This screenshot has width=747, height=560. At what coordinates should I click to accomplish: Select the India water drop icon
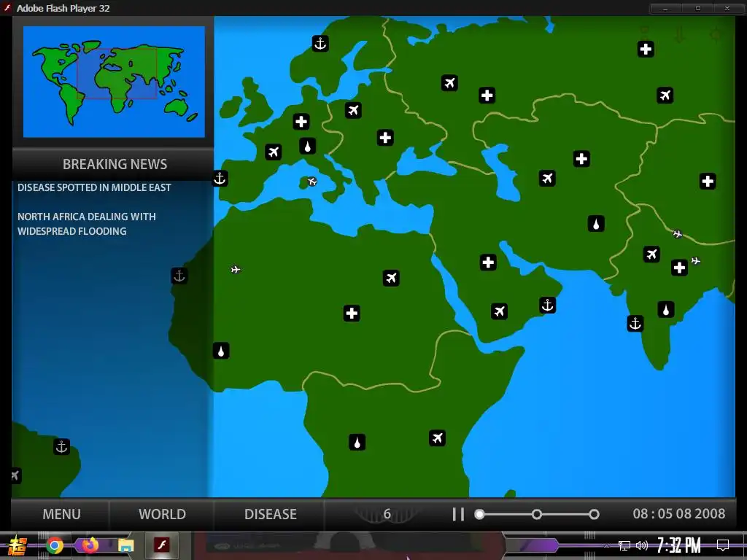click(666, 310)
